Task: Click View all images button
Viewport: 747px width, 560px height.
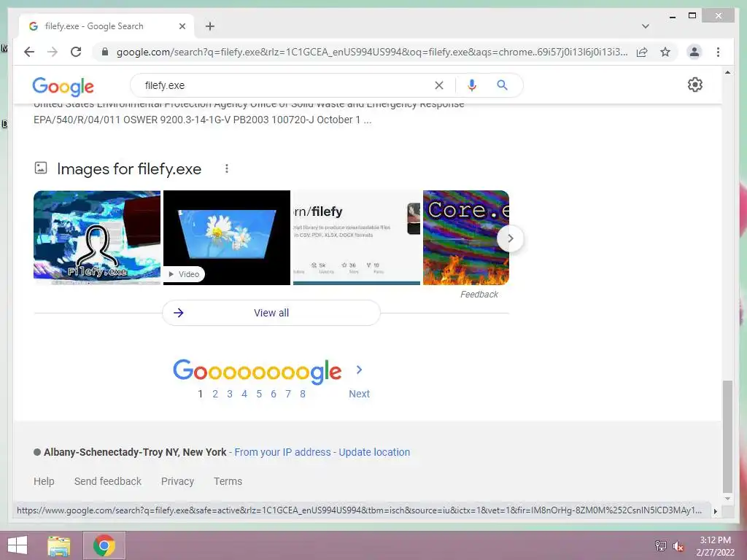Action: pos(271,313)
